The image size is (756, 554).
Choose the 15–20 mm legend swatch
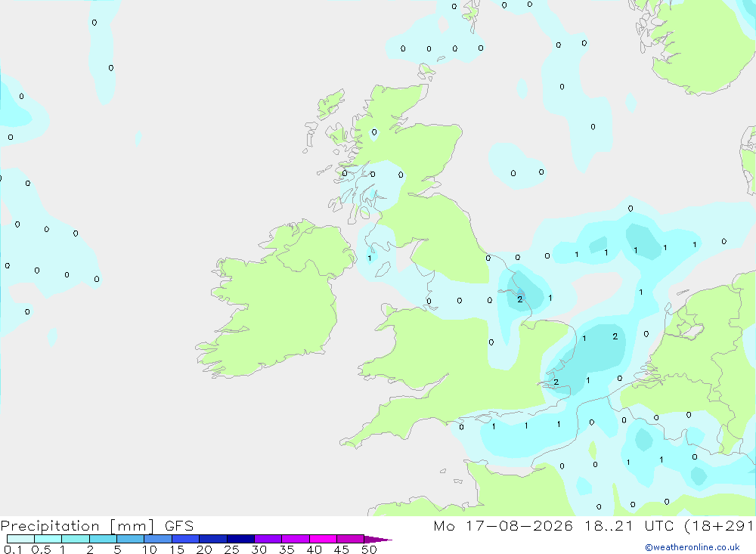tap(186, 539)
